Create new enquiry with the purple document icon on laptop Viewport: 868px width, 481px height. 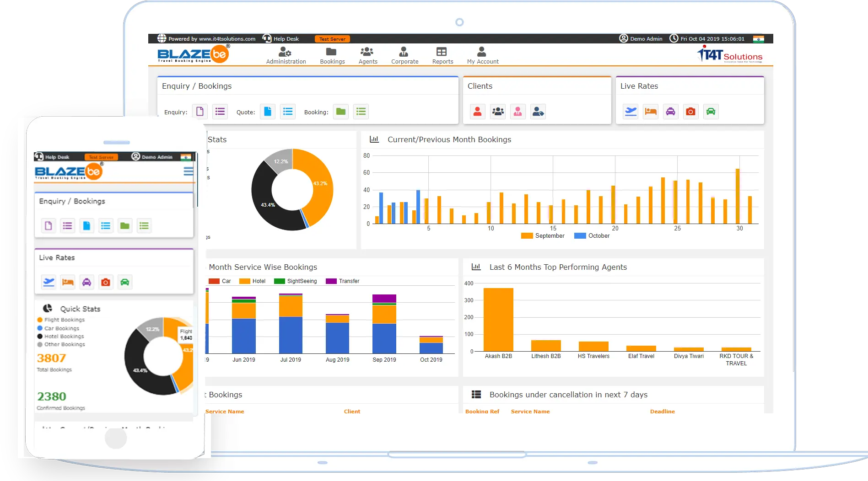[x=200, y=112]
